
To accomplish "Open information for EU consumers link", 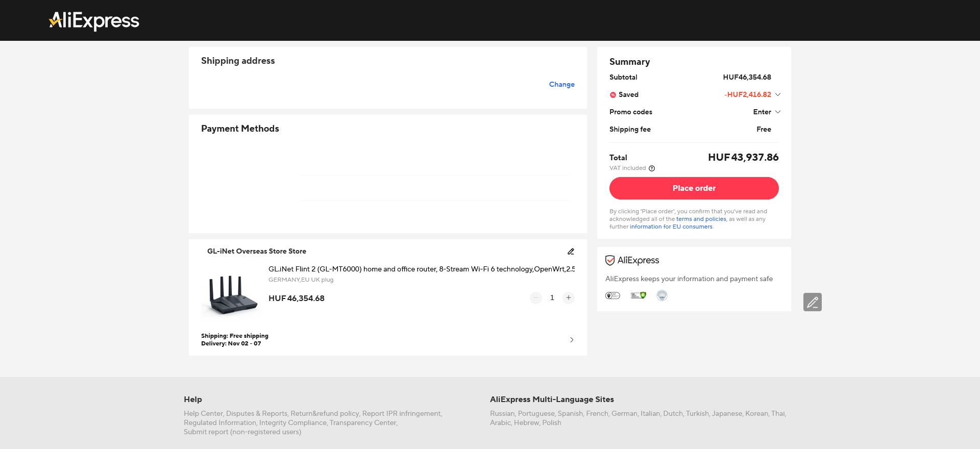I will click(671, 227).
